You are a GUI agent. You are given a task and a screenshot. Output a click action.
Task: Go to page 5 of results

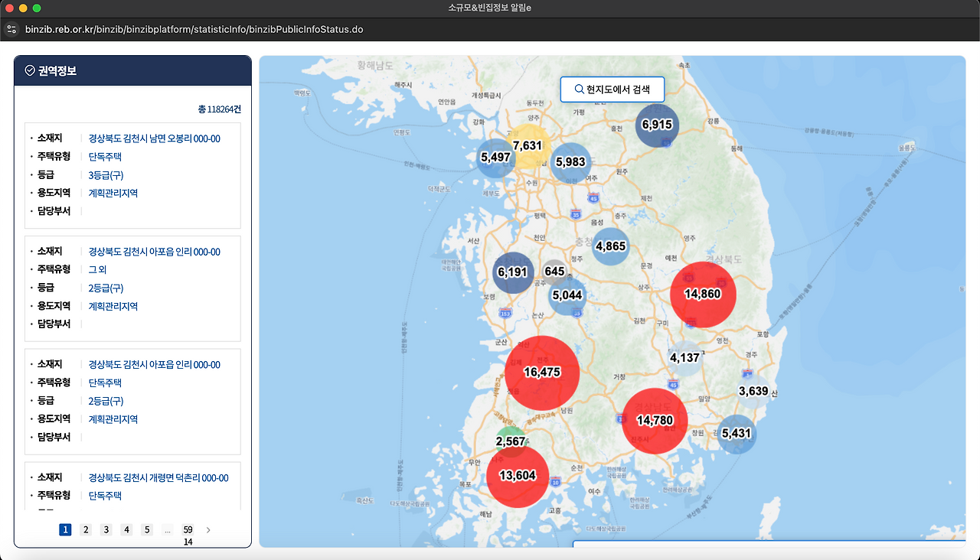coord(147,529)
